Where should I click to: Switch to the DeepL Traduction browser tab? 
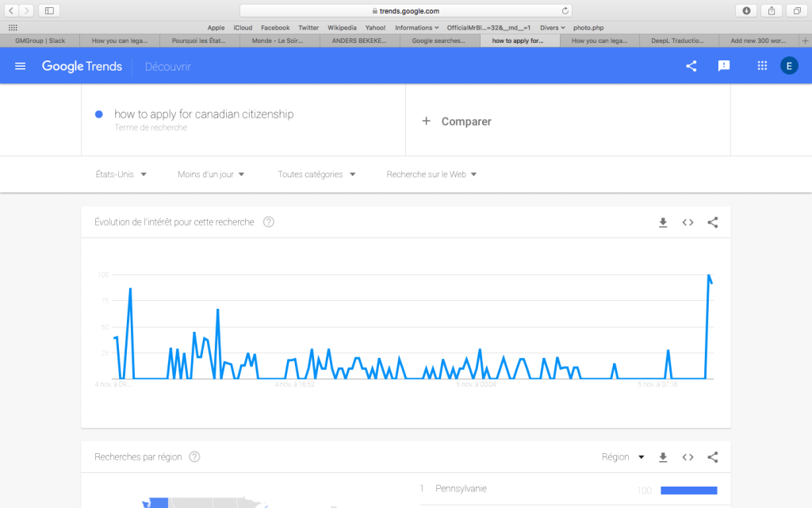(679, 40)
